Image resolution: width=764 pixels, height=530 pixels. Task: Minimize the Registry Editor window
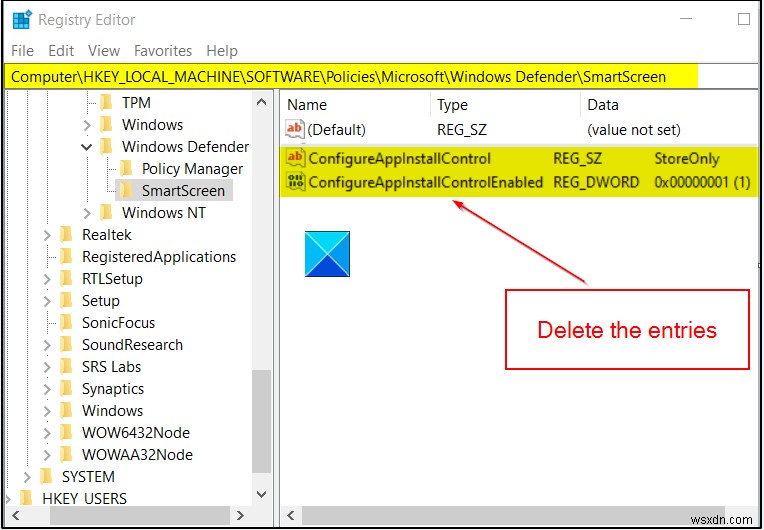click(686, 19)
